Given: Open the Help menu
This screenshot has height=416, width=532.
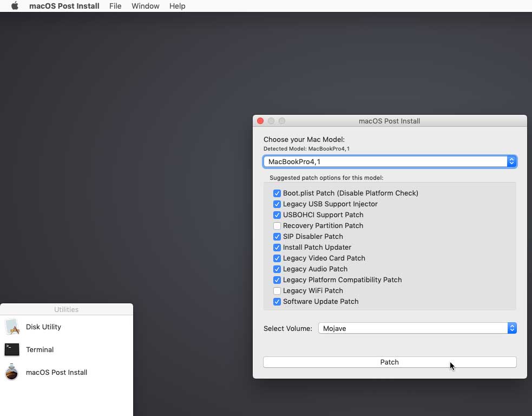Looking at the screenshot, I should pyautogui.click(x=177, y=6).
